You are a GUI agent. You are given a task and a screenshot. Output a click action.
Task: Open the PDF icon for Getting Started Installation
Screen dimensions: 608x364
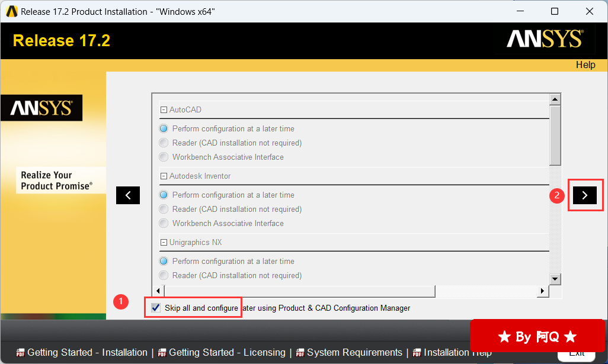(20, 353)
